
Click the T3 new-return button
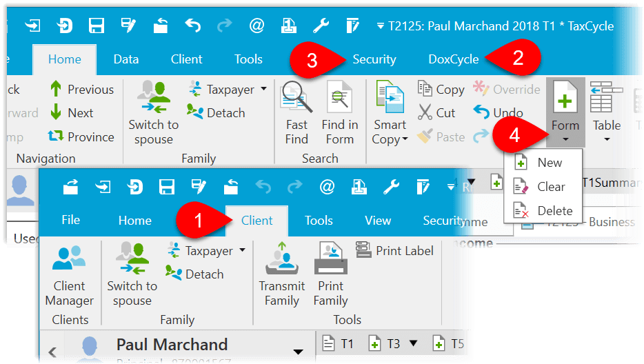point(385,343)
